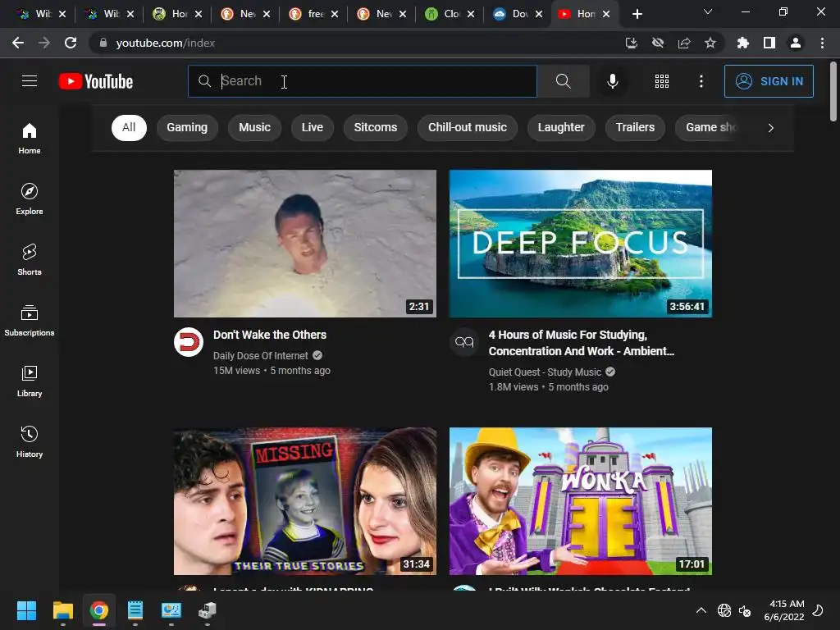Click the page vertical scrollbar
This screenshot has width=840, height=630.
[x=833, y=91]
